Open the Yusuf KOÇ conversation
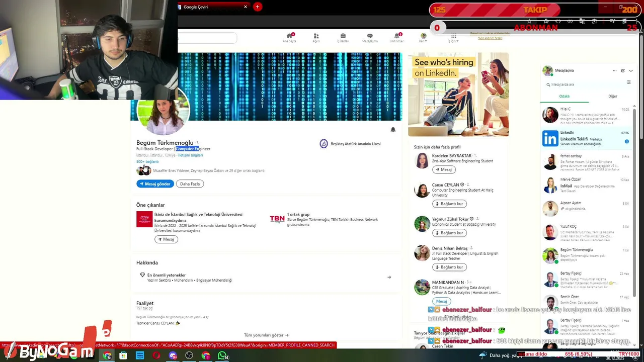This screenshot has height=362, width=644. (586, 232)
